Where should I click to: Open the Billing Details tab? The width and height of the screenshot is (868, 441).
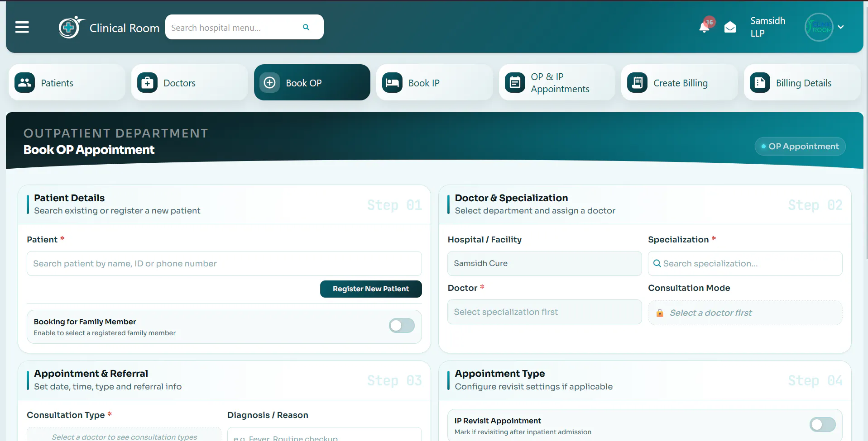[802, 82]
